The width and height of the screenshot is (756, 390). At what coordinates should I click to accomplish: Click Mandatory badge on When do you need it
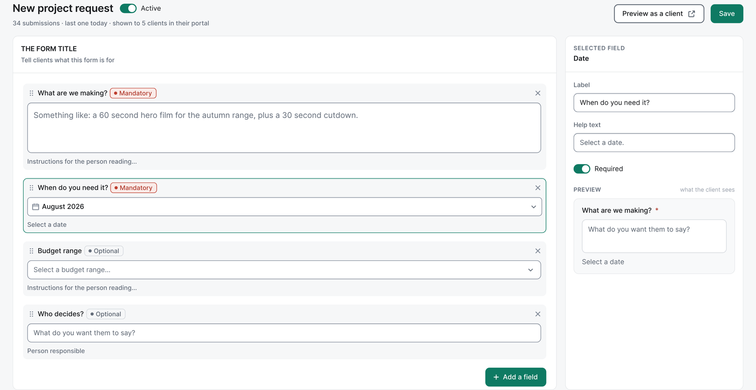pyautogui.click(x=134, y=188)
